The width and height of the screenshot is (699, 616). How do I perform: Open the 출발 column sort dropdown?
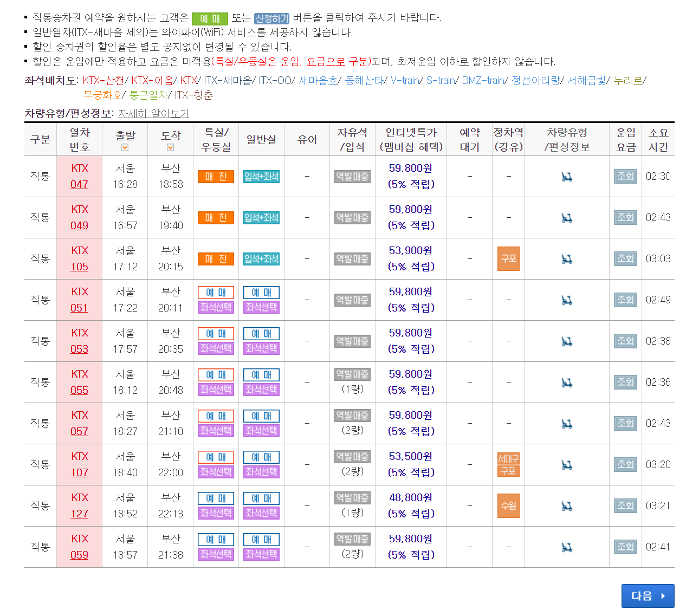[125, 146]
